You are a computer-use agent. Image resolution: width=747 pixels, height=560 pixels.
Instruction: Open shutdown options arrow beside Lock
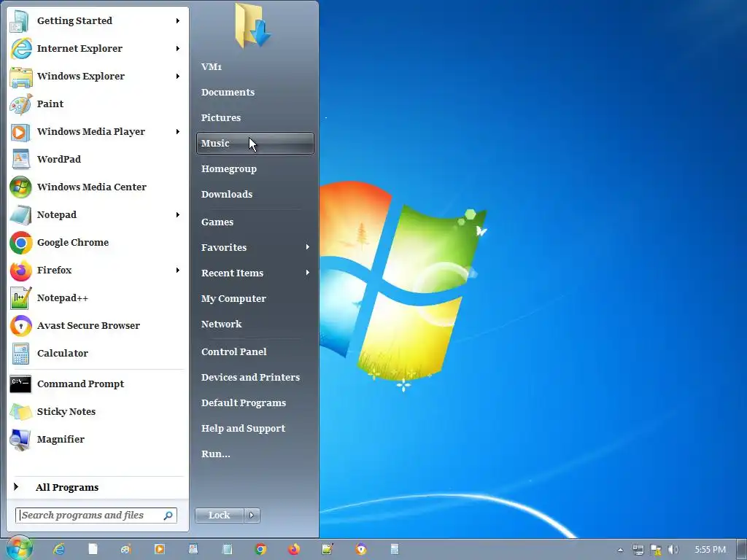pos(252,516)
